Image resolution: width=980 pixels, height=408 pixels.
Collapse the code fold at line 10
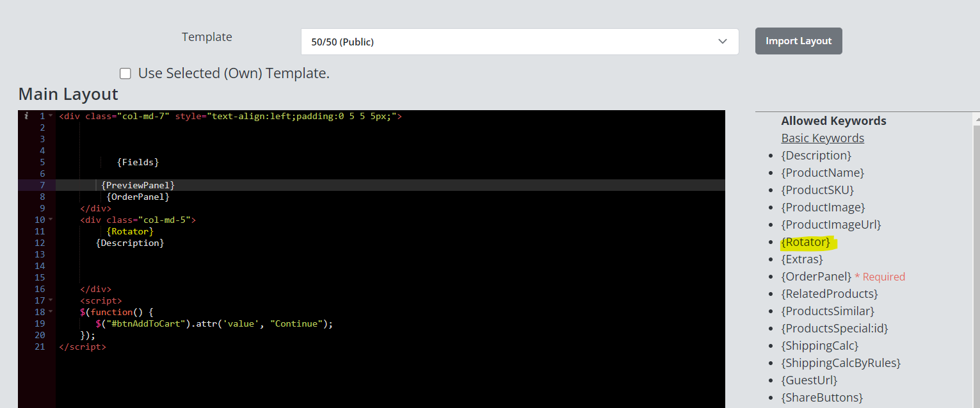51,220
